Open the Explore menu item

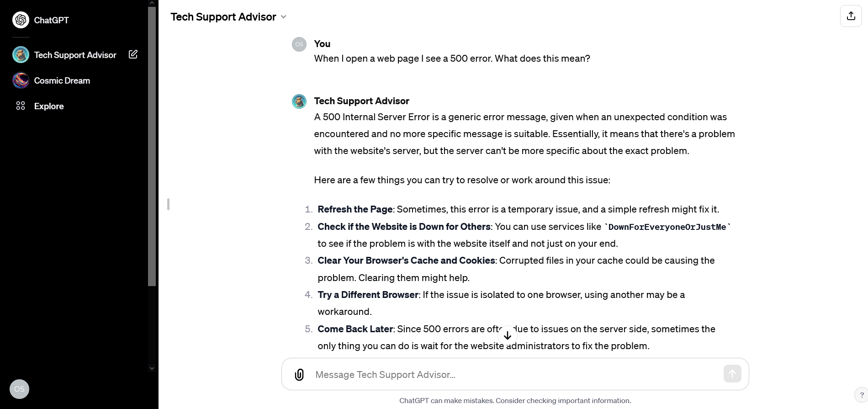49,106
